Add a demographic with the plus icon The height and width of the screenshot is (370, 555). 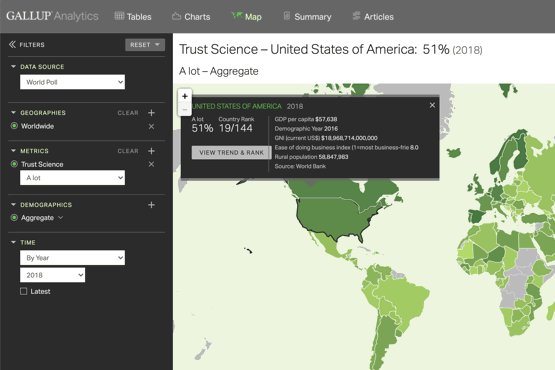tap(151, 205)
